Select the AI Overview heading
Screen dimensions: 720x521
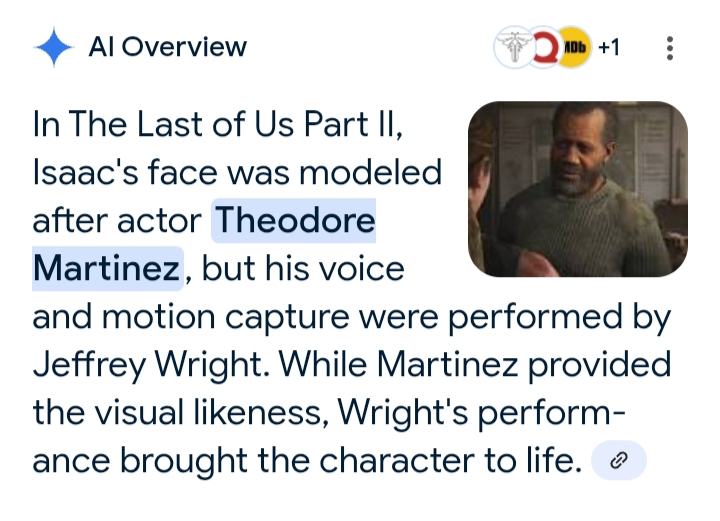coord(168,47)
